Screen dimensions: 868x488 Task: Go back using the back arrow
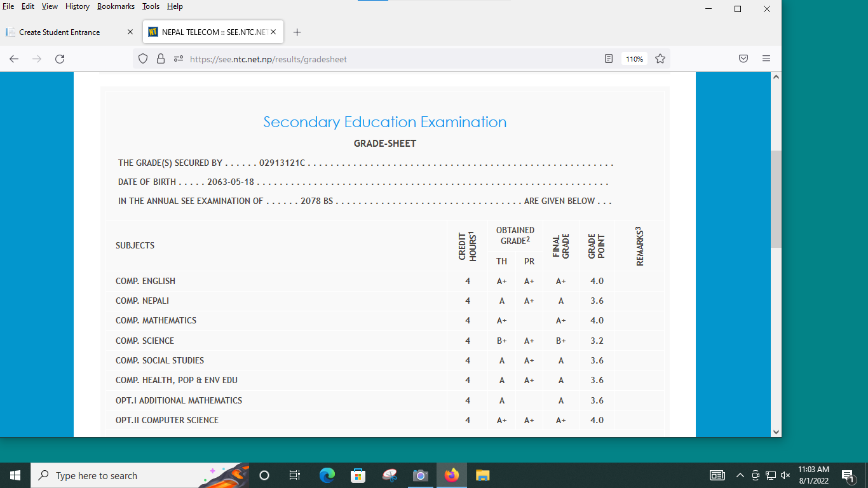[14, 59]
